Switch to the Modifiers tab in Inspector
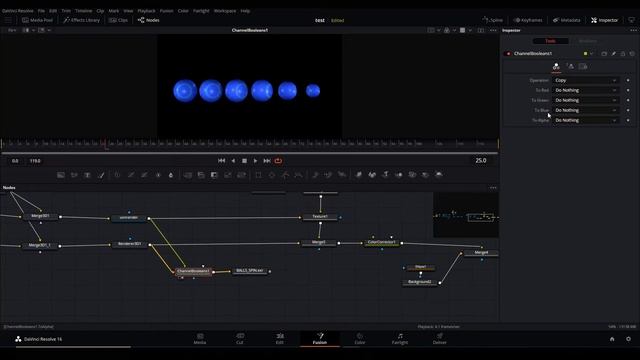The width and height of the screenshot is (640, 360). (x=588, y=41)
